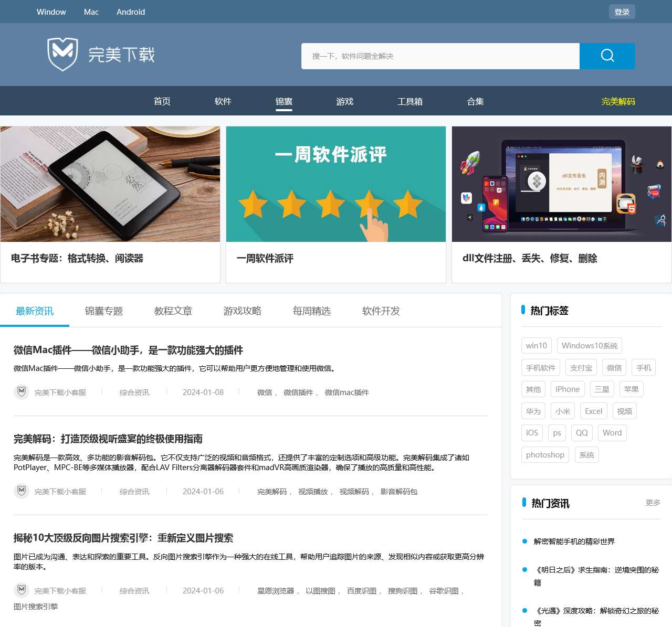Screen dimensions: 672x627
Task: Open the 电子书专题 banner image
Action: [x=110, y=184]
